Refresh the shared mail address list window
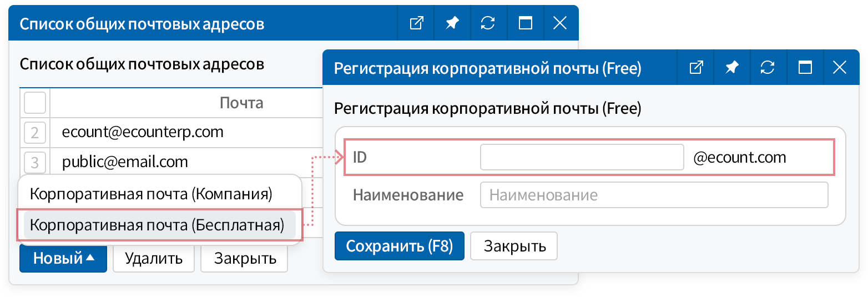Image resolution: width=868 pixels, height=297 pixels. (488, 23)
